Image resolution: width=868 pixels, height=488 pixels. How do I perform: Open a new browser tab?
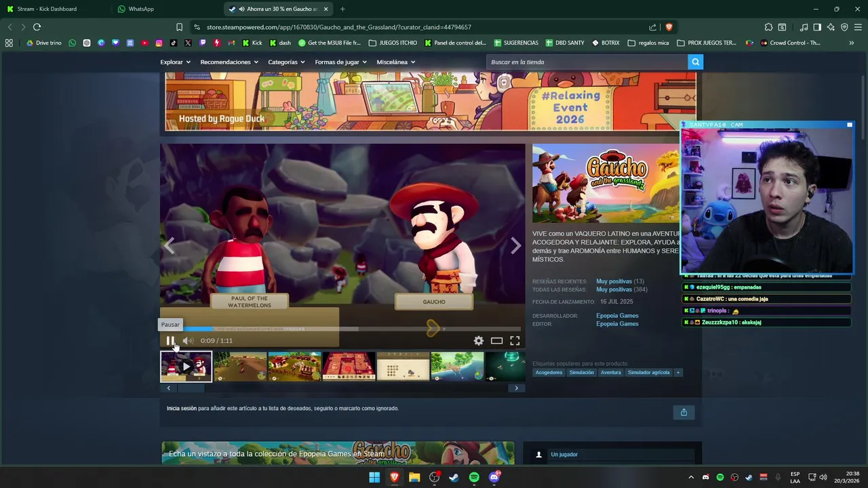coord(342,9)
